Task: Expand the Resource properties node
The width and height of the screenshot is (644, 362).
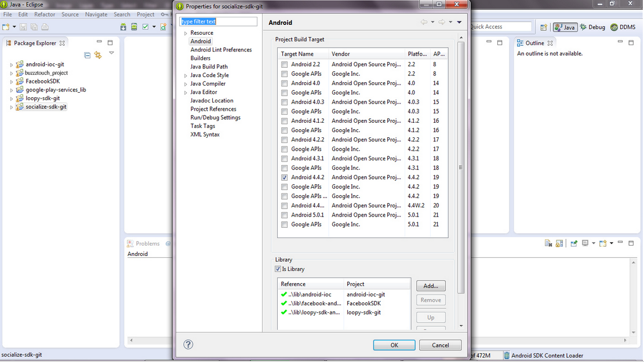Action: coord(185,33)
